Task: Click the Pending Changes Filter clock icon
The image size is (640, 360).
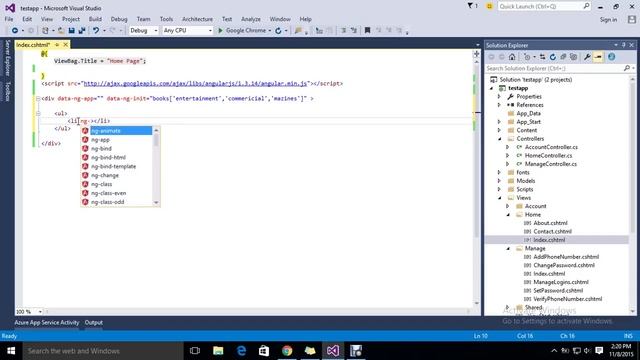Action: pyautogui.click(x=527, y=57)
